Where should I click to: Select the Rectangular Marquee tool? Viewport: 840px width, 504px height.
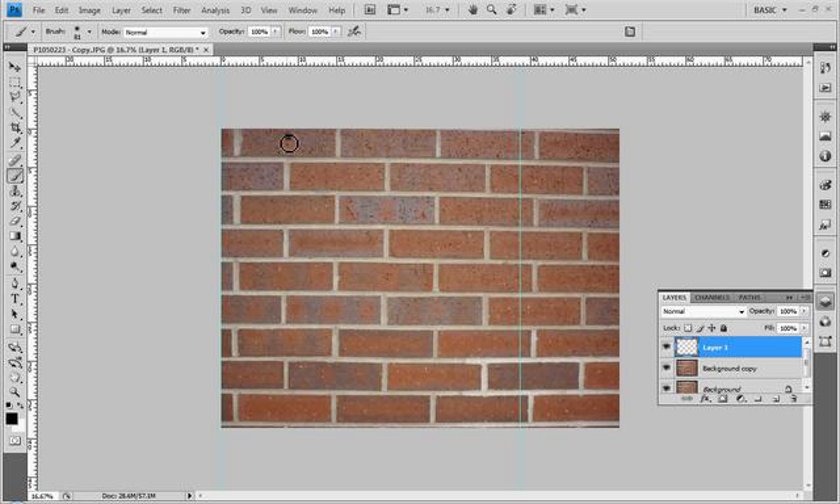click(x=14, y=82)
